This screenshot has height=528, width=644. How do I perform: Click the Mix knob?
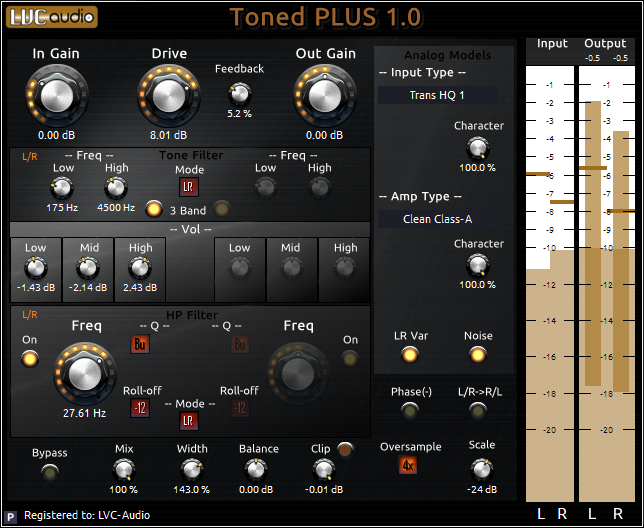tap(124, 471)
